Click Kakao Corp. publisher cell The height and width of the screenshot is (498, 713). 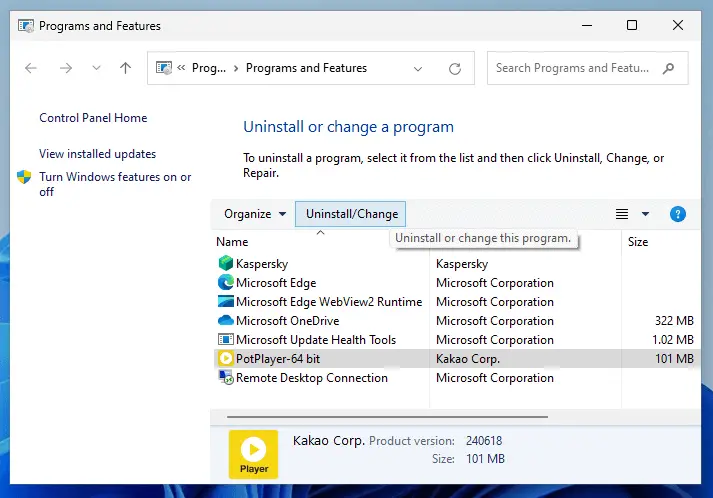click(468, 359)
